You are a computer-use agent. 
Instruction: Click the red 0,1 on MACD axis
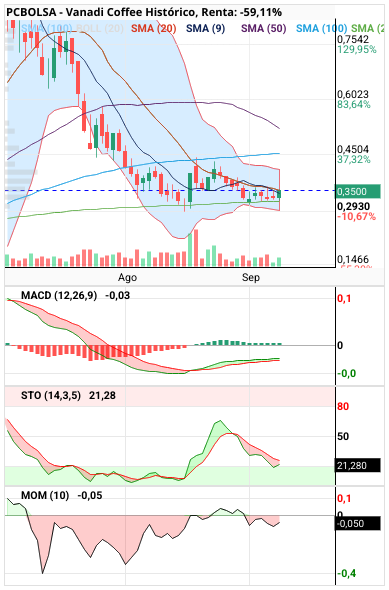click(x=344, y=299)
